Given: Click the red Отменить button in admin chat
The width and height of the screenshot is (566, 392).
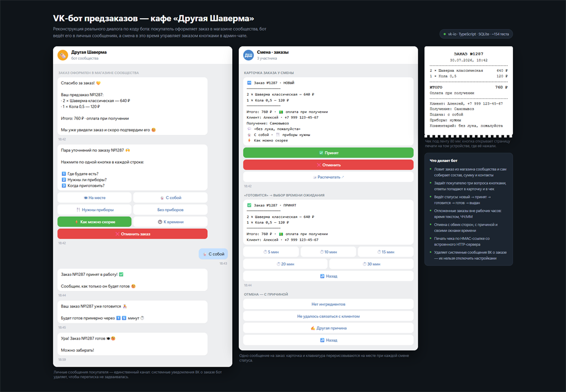Looking at the screenshot, I should [x=328, y=165].
